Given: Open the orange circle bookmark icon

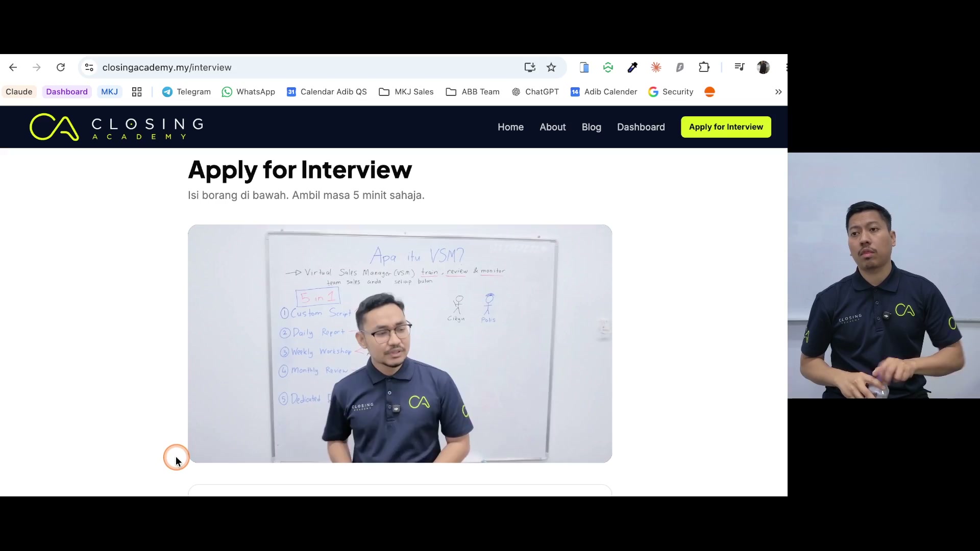Looking at the screenshot, I should [x=709, y=92].
